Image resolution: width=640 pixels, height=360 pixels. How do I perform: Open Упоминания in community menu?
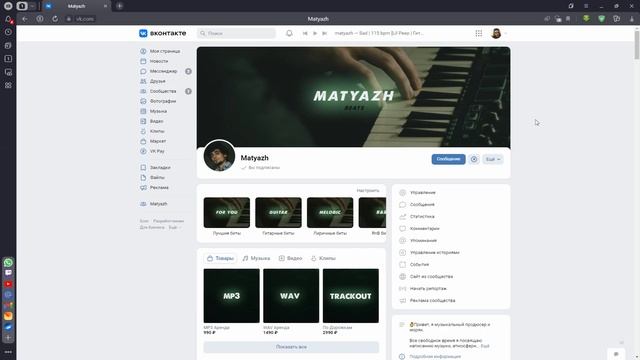(x=423, y=240)
